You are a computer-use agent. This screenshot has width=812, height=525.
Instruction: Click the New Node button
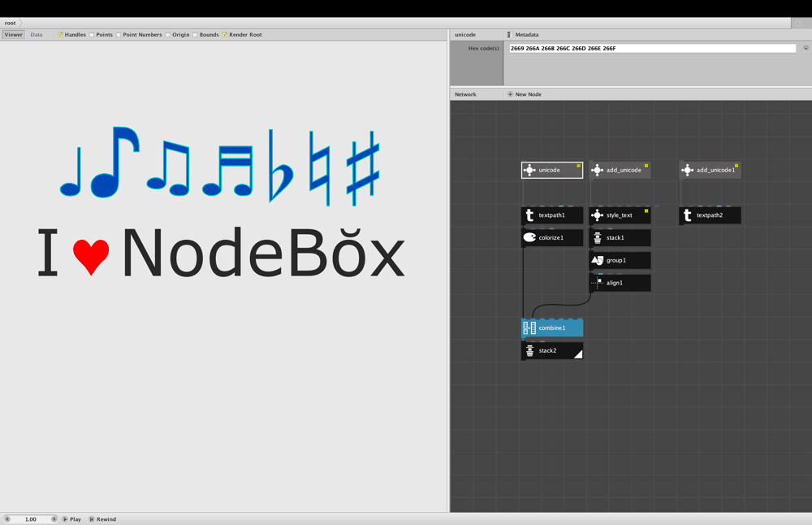(525, 94)
